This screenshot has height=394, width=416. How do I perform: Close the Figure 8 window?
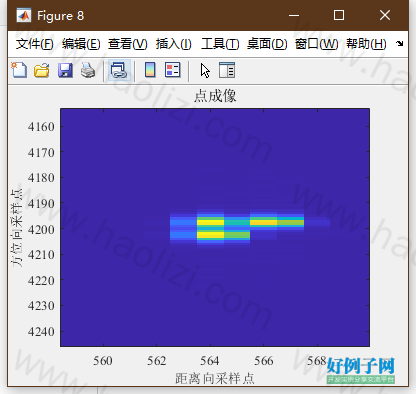coord(385,15)
